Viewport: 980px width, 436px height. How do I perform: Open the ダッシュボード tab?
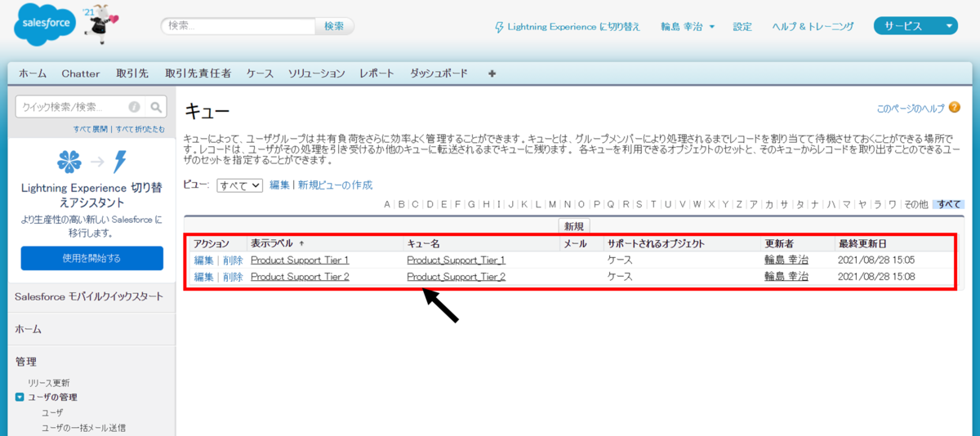click(439, 73)
